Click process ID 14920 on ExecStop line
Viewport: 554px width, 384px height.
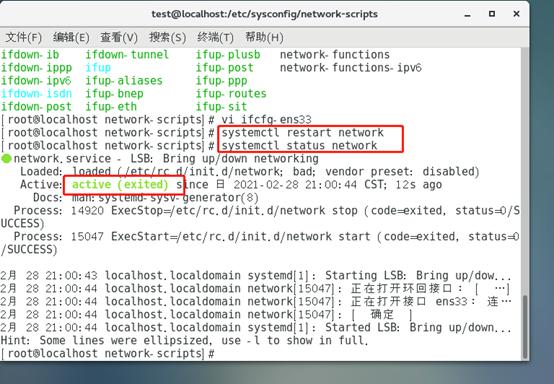pyautogui.click(x=87, y=211)
